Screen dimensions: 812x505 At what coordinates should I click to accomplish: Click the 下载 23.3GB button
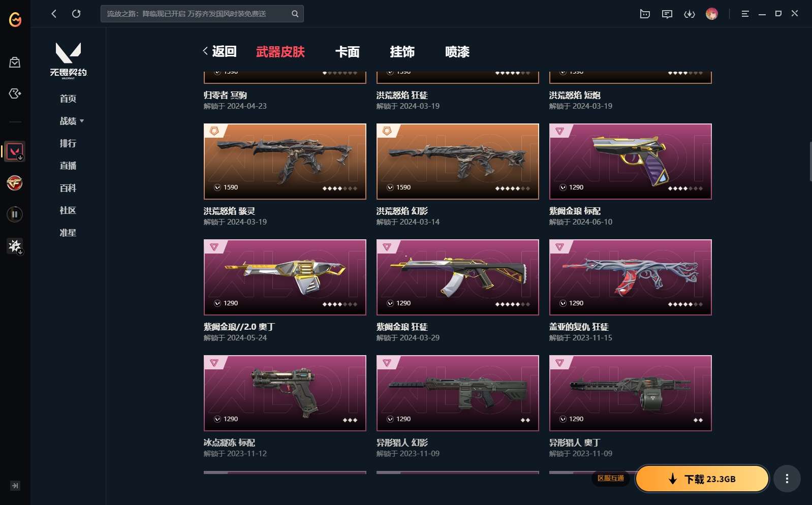(702, 479)
